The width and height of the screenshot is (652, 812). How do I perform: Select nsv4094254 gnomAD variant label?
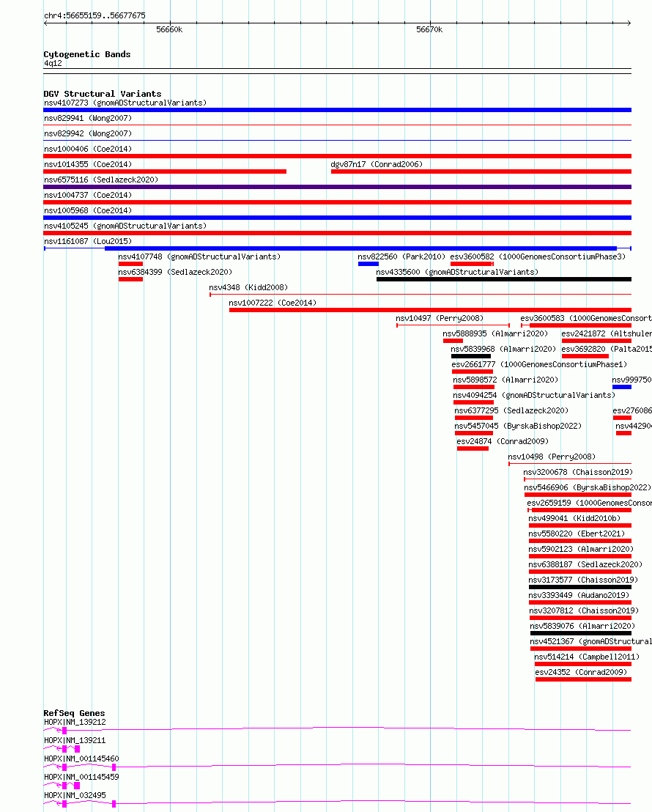pyautogui.click(x=535, y=396)
